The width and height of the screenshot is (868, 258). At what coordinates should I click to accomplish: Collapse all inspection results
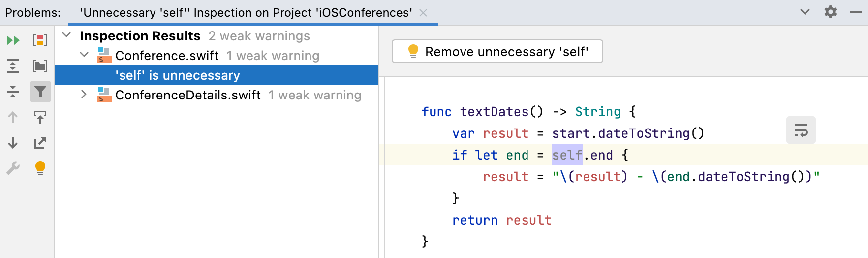13,92
